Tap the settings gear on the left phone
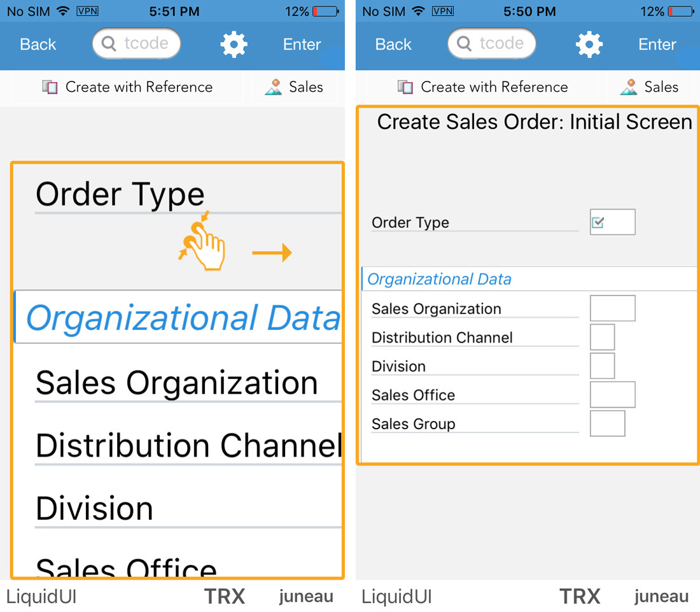The width and height of the screenshot is (700, 612). (234, 45)
